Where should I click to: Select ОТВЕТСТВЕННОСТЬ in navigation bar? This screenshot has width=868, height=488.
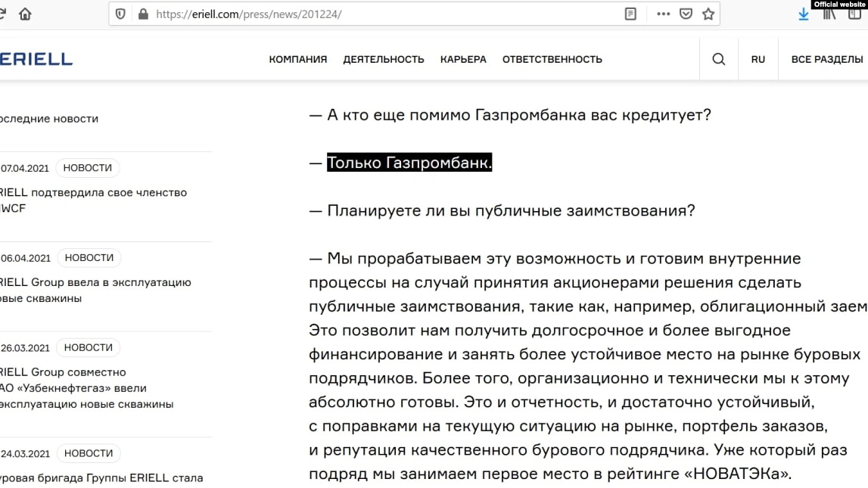[x=552, y=59]
